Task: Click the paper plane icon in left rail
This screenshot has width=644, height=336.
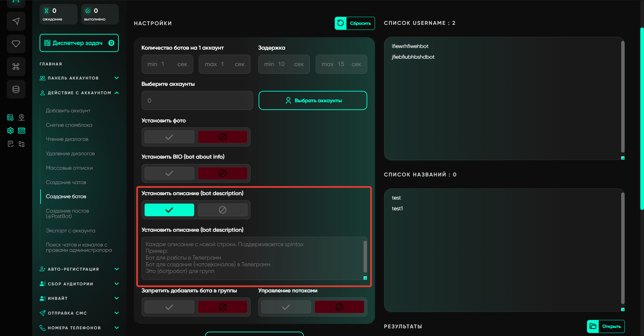Action: point(16,21)
